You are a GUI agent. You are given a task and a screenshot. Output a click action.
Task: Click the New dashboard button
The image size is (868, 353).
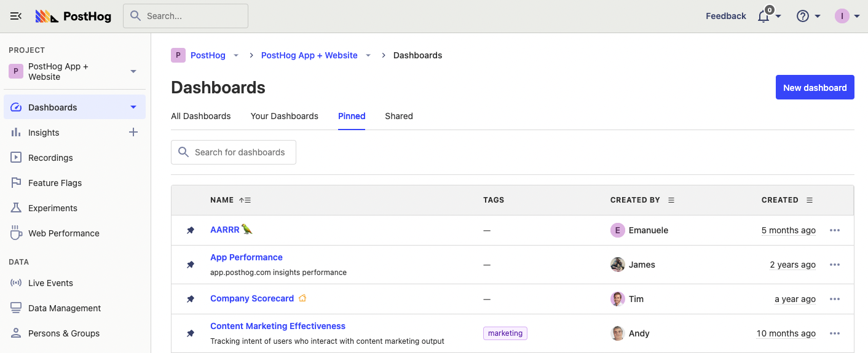click(x=815, y=88)
